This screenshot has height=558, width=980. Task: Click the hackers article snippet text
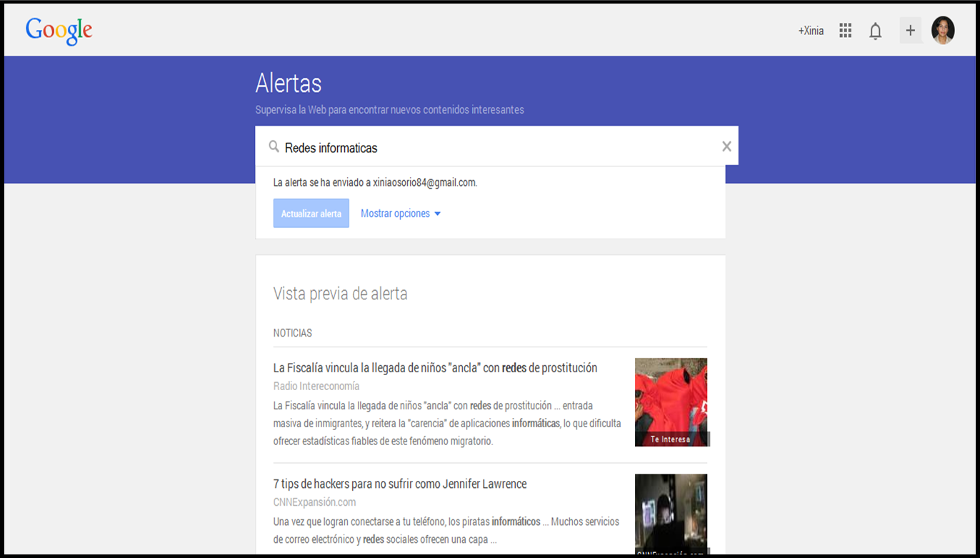446,531
